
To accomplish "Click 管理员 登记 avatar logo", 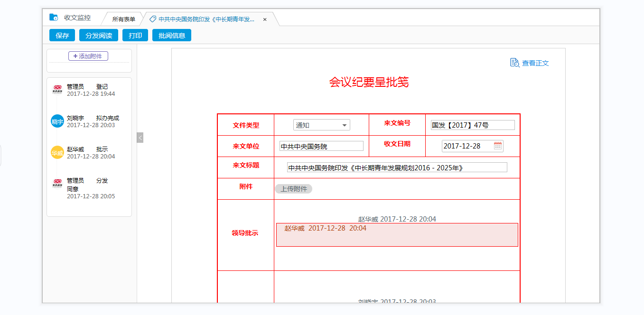I will click(x=57, y=90).
